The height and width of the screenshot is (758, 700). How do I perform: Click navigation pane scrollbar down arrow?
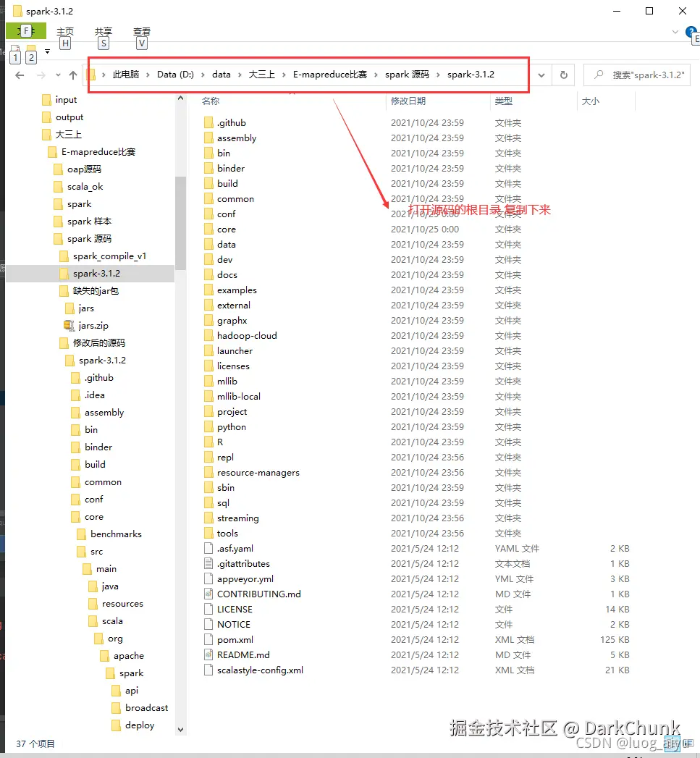point(180,730)
